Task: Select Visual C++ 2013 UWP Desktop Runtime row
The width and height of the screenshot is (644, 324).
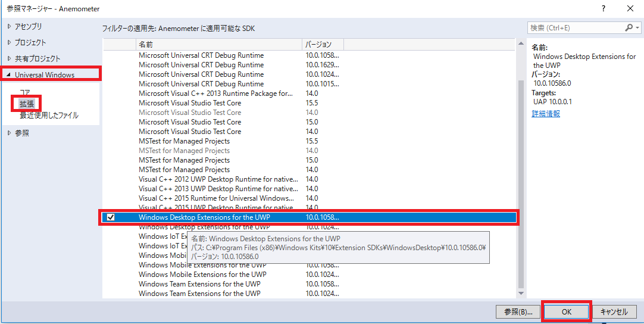Action: coord(308,189)
